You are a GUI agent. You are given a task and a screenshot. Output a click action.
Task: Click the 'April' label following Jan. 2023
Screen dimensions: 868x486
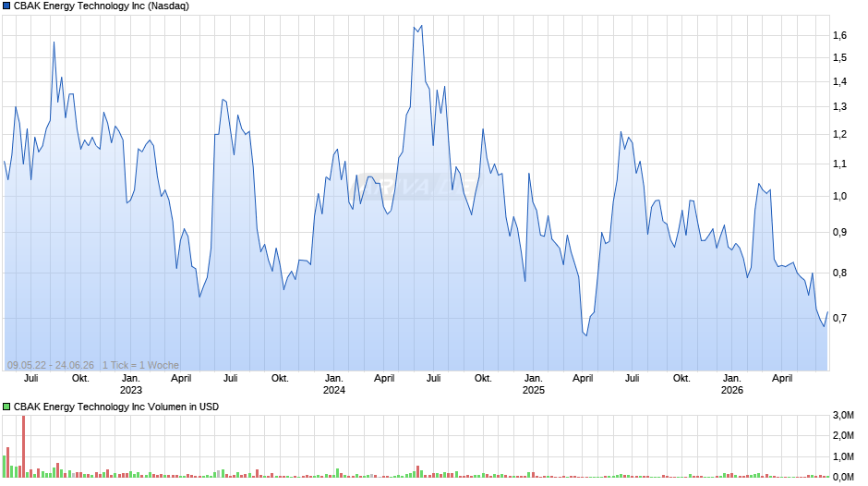click(x=181, y=378)
